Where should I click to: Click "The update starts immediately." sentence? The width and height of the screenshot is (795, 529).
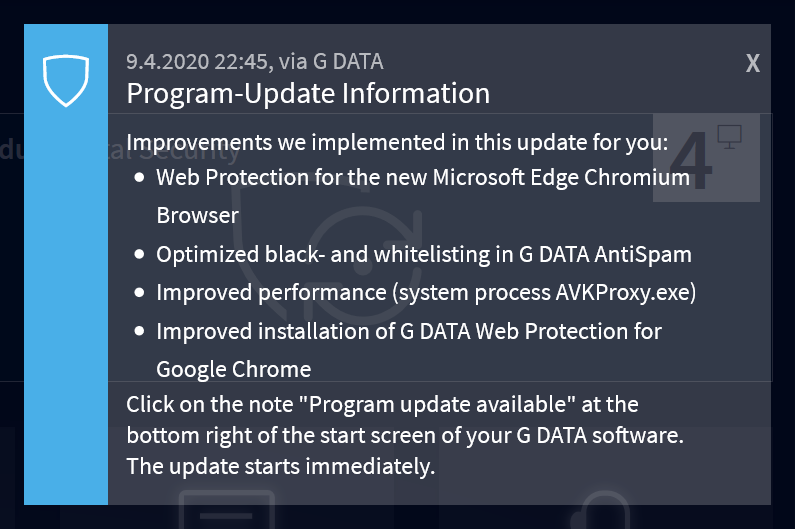(x=281, y=467)
